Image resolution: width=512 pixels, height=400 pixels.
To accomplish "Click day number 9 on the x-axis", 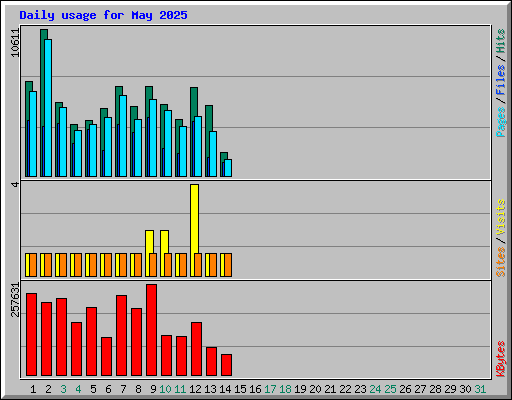I will tap(153, 389).
